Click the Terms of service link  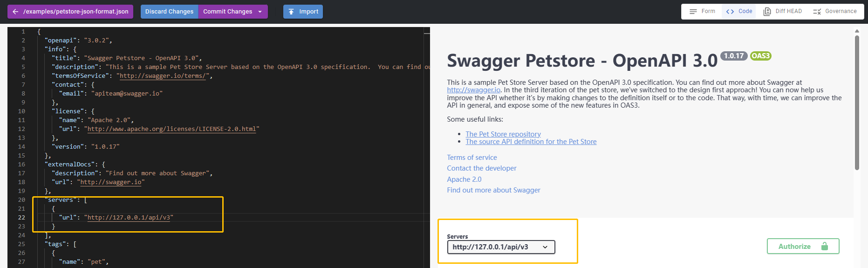pos(472,158)
